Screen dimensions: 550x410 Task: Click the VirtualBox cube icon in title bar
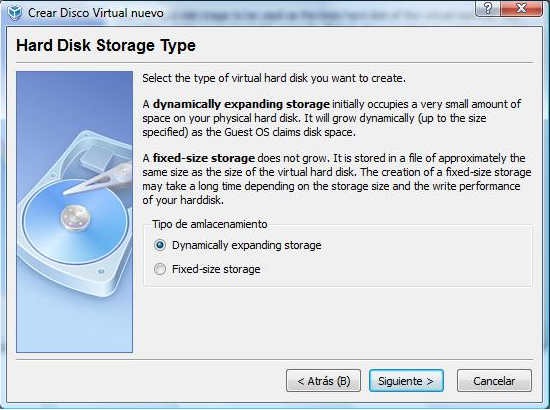[14, 13]
